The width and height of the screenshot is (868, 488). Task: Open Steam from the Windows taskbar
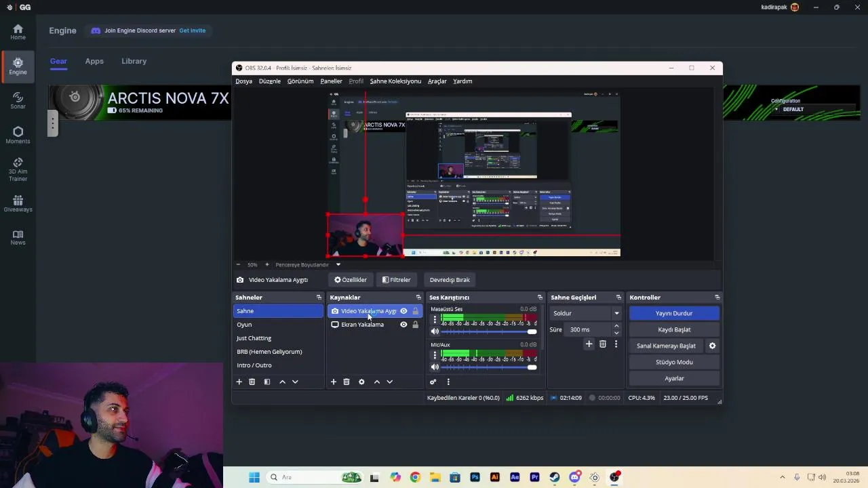click(555, 477)
